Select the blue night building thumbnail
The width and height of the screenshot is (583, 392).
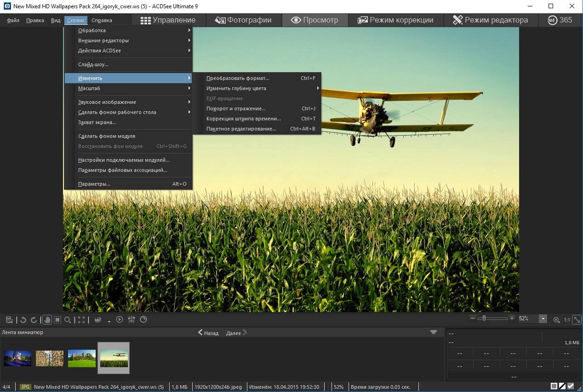[17, 358]
